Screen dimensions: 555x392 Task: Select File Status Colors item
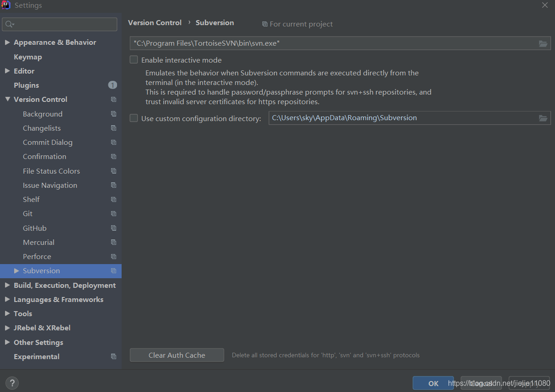(x=51, y=171)
